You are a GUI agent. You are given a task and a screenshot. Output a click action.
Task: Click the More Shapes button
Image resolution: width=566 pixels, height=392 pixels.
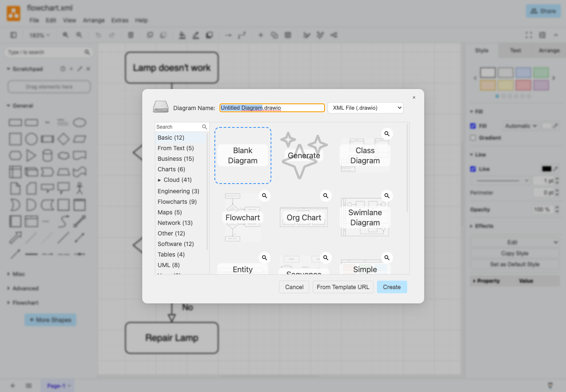click(50, 320)
